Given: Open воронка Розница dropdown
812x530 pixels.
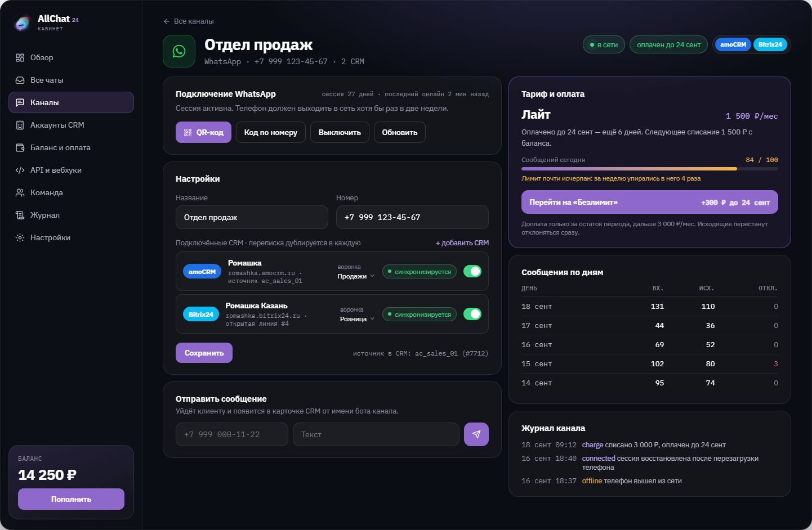Looking at the screenshot, I should (x=357, y=319).
